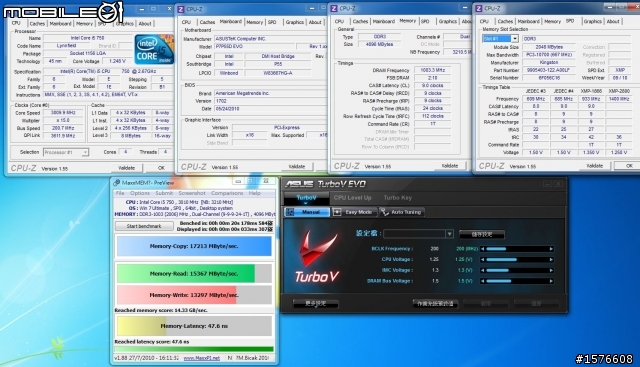The width and height of the screenshot is (640, 367).
Task: Click the Z icon of the CPU-Z Memory window
Action: coord(334,8)
